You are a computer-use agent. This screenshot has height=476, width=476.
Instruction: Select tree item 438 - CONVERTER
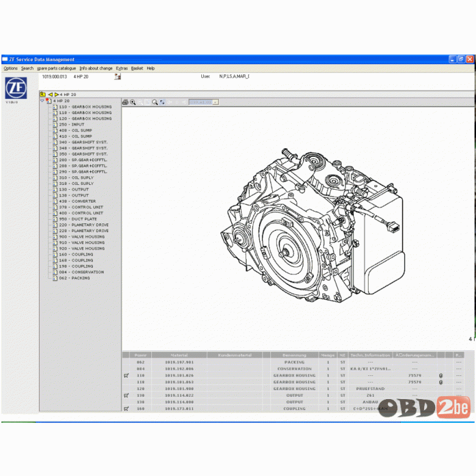tap(78, 201)
